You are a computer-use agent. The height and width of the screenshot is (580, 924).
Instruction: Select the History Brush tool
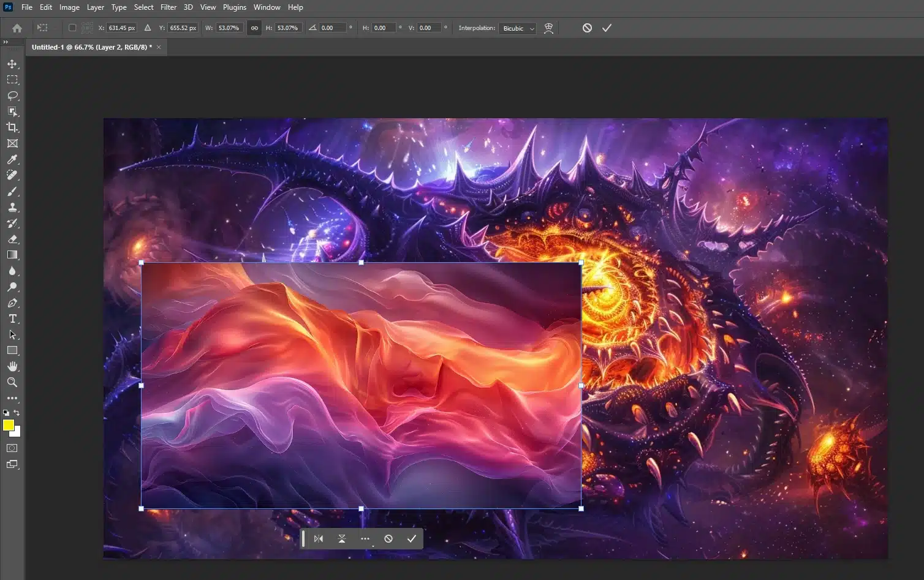12,223
